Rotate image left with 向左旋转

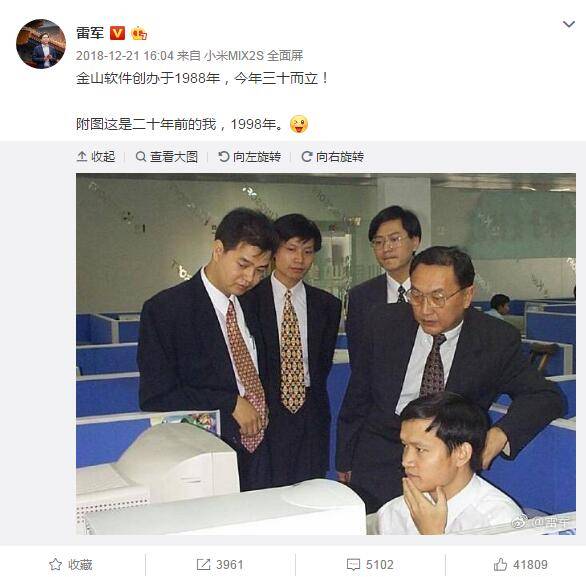249,157
